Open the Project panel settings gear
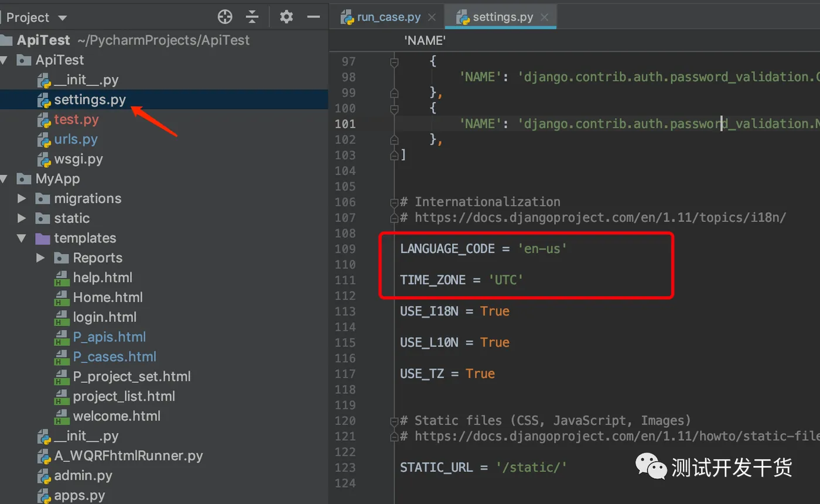 tap(286, 17)
